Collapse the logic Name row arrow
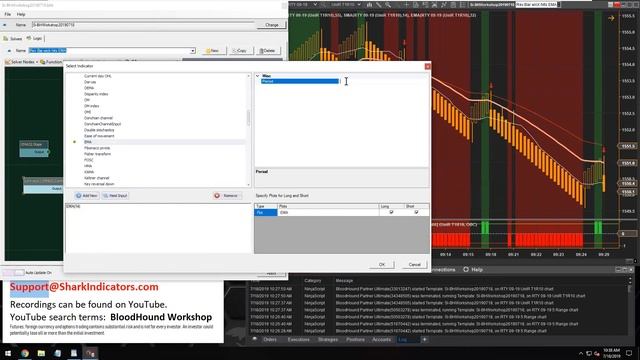This screenshot has width=640, height=360. tap(9, 51)
